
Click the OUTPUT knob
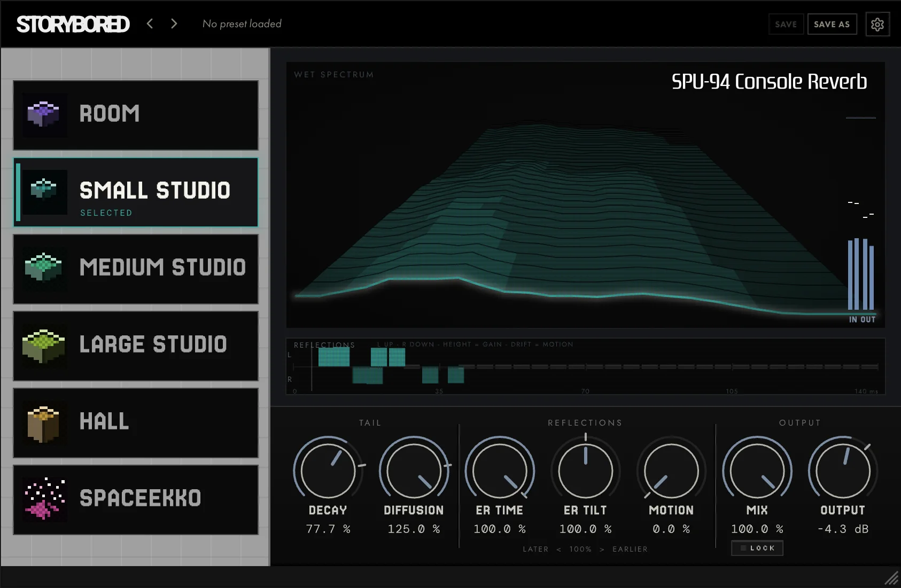pyautogui.click(x=843, y=471)
